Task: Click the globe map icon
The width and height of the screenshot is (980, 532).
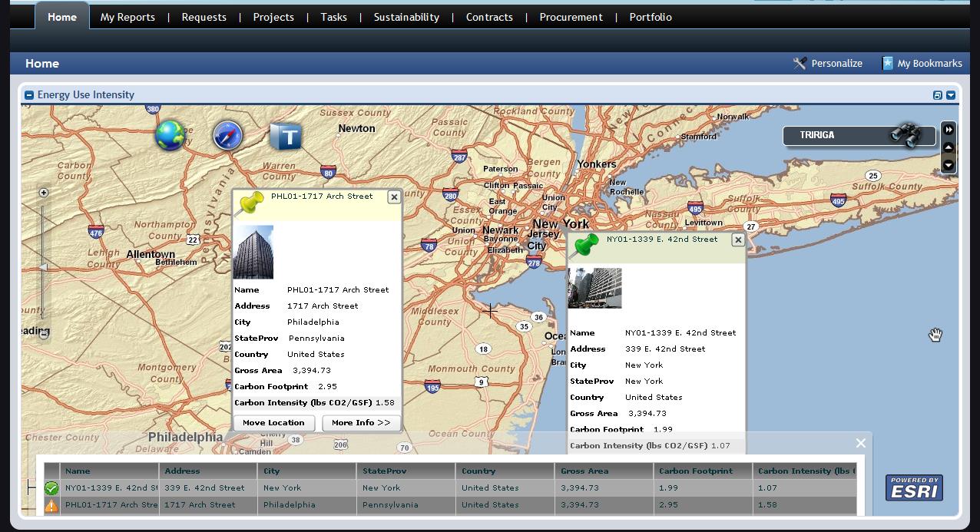Action: coord(171,136)
